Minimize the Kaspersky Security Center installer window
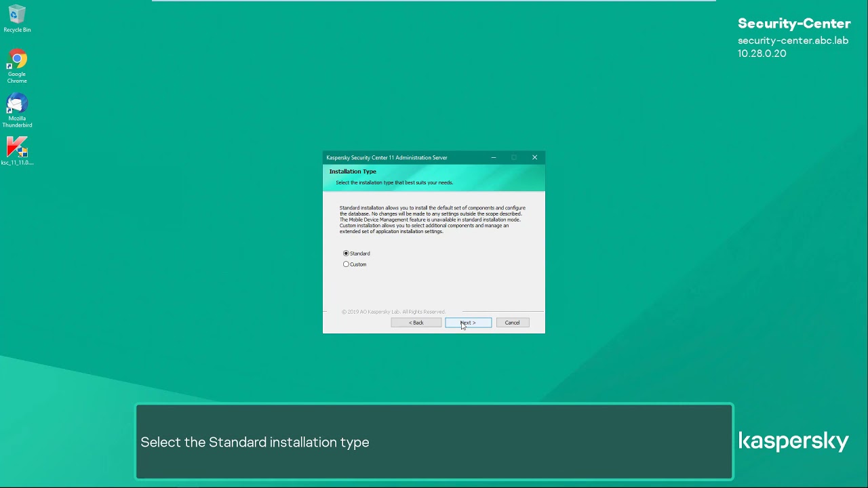This screenshot has height=488, width=868. click(494, 157)
